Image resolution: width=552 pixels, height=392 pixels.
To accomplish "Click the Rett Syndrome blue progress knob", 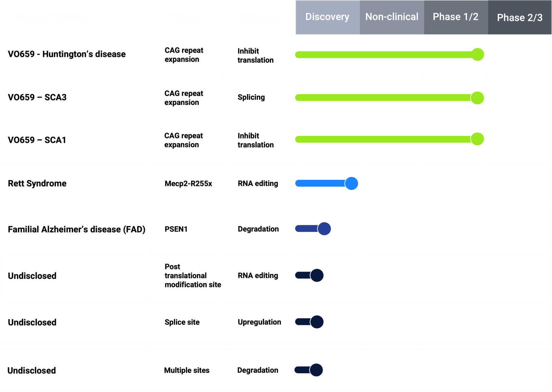I will pyautogui.click(x=351, y=184).
